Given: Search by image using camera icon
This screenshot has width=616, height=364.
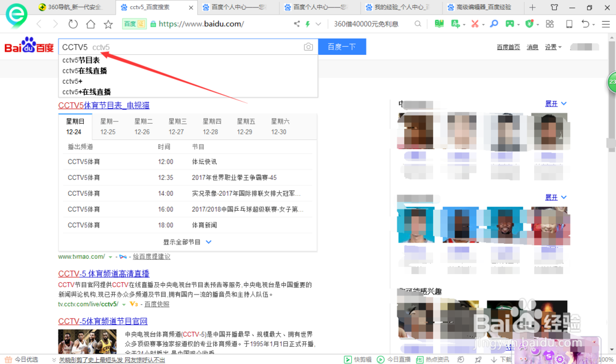Looking at the screenshot, I should [309, 47].
